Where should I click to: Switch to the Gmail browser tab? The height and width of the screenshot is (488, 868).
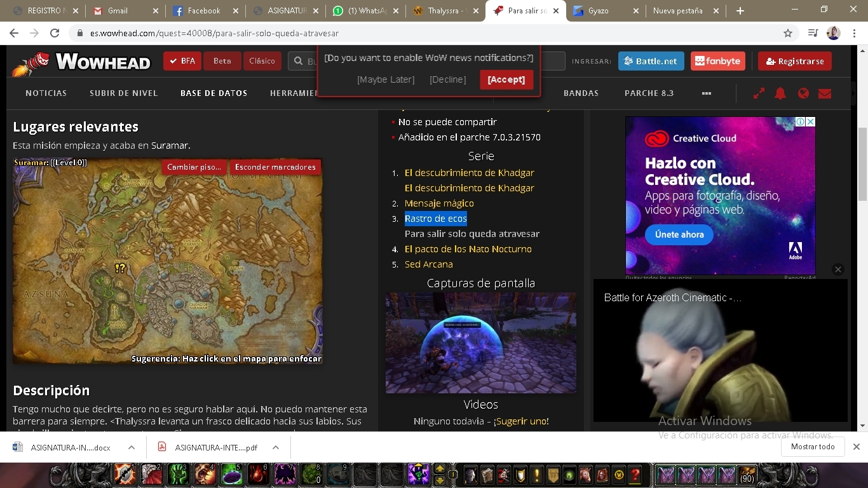(x=125, y=11)
